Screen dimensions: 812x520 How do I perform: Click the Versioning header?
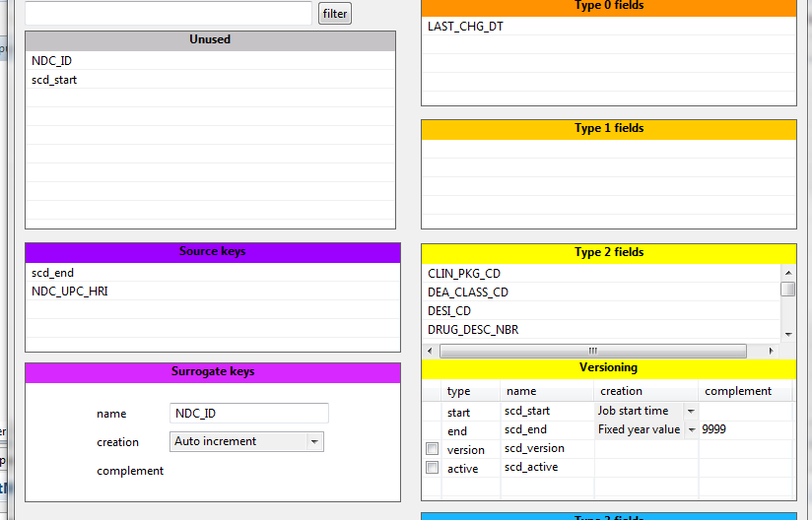click(608, 368)
